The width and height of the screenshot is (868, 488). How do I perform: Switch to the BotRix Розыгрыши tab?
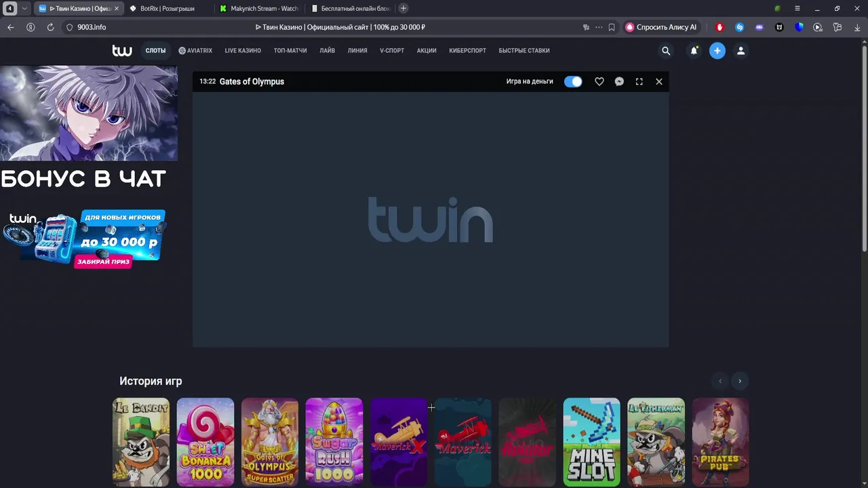[x=167, y=8]
